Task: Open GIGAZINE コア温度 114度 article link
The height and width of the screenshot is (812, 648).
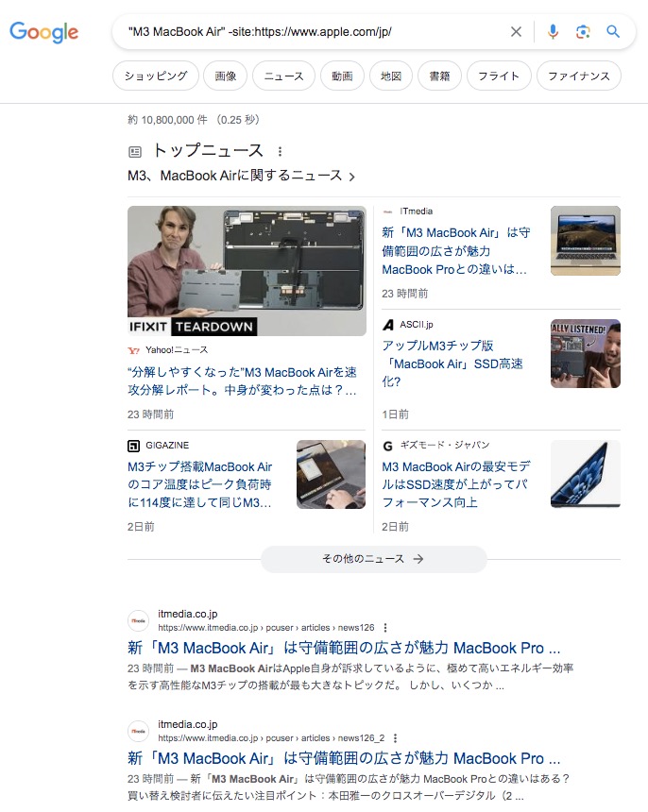Action: pyautogui.click(x=200, y=484)
